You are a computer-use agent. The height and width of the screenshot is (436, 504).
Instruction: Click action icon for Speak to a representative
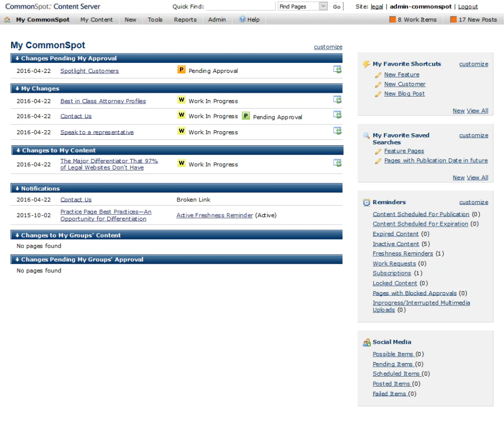[337, 131]
